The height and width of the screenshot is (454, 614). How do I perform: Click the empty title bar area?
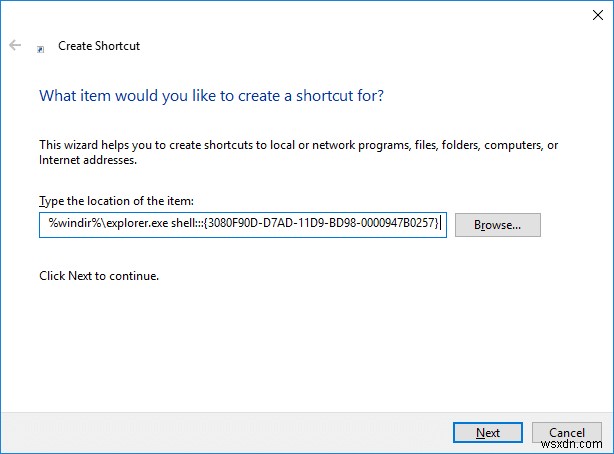pos(300,14)
